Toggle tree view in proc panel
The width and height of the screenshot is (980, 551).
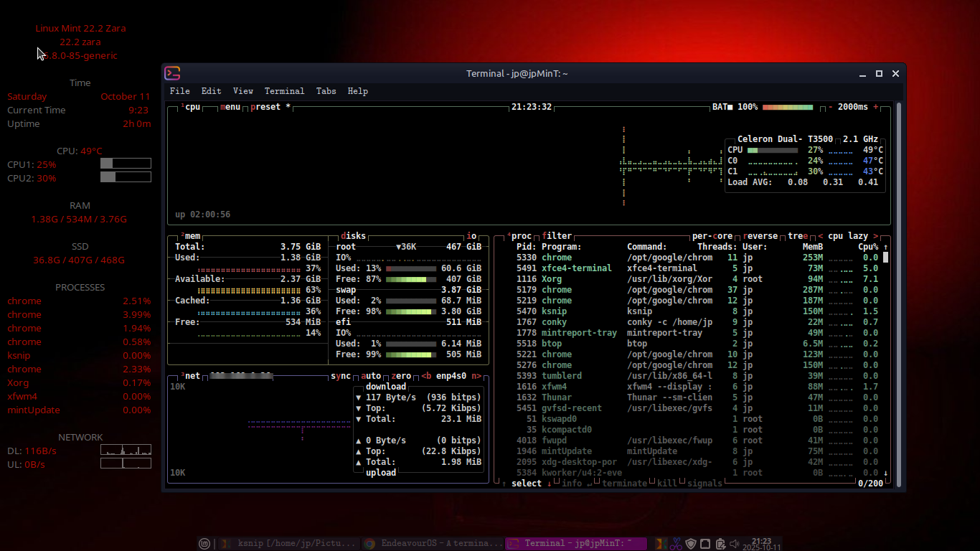[797, 236]
